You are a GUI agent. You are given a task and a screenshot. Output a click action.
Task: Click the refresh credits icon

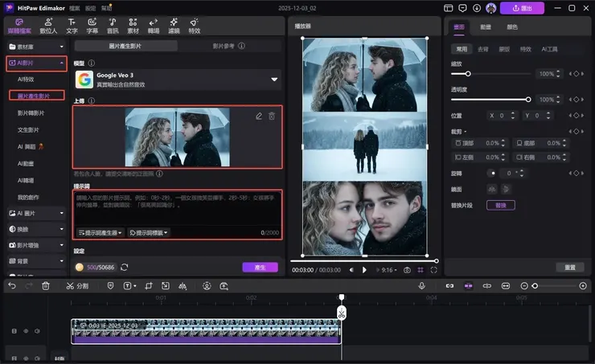point(124,268)
